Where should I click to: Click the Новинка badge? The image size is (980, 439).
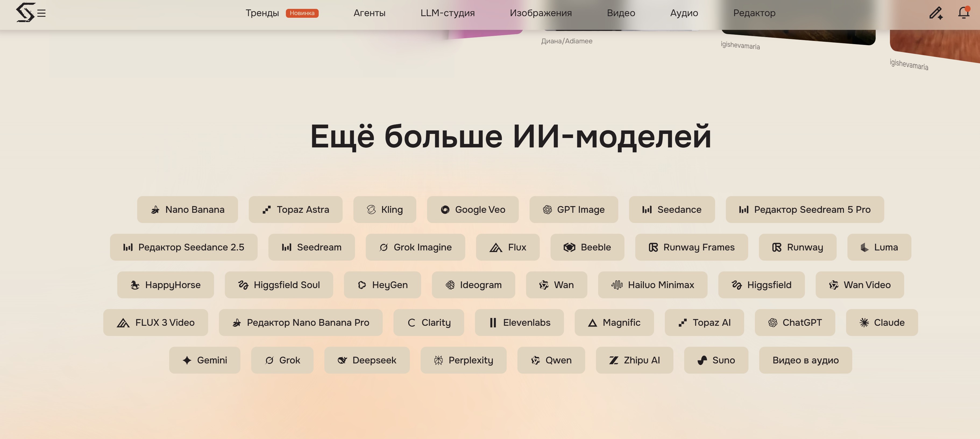pos(302,13)
